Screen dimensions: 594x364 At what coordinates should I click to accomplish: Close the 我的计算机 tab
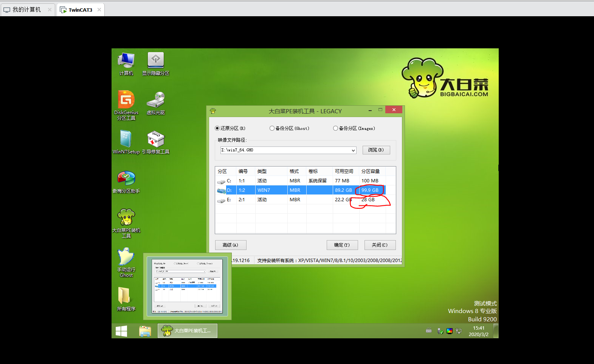click(x=50, y=10)
